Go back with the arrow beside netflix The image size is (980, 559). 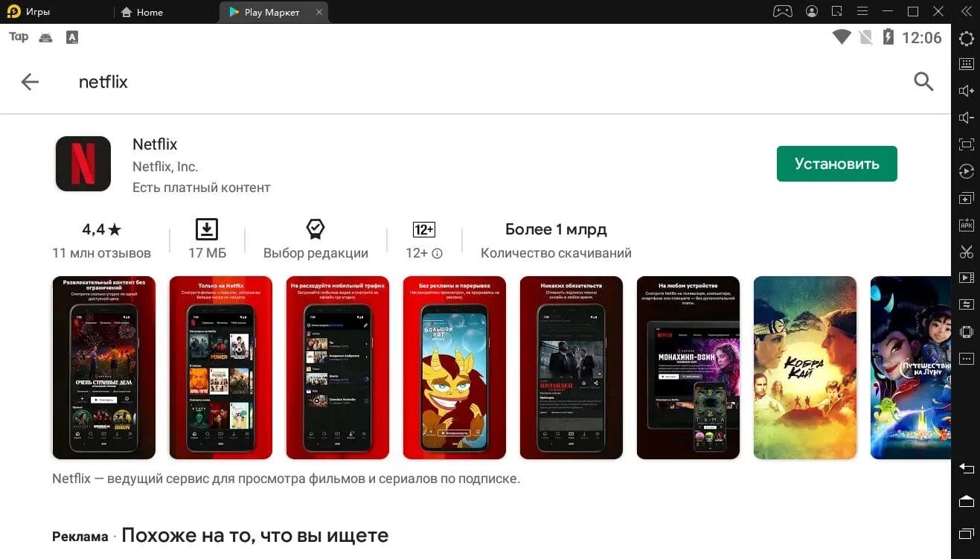(x=30, y=82)
